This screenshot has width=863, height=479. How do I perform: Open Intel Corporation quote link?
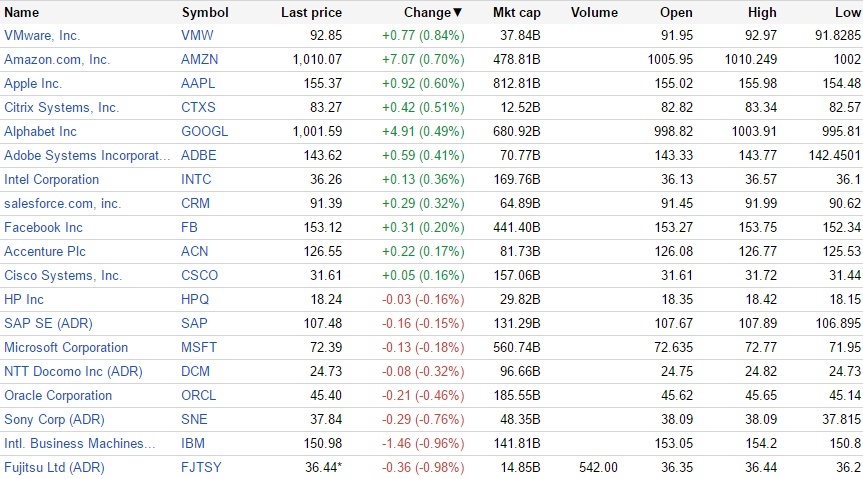coord(52,179)
